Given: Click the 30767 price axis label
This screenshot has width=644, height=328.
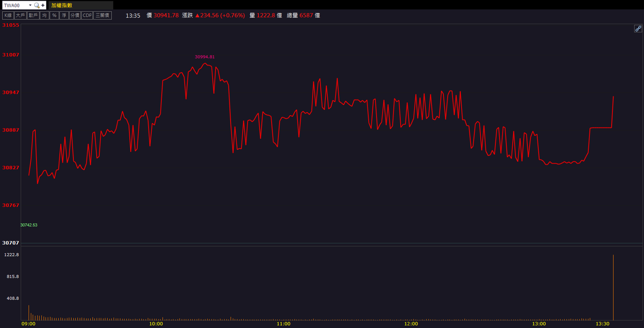Looking at the screenshot, I should click(x=11, y=205).
